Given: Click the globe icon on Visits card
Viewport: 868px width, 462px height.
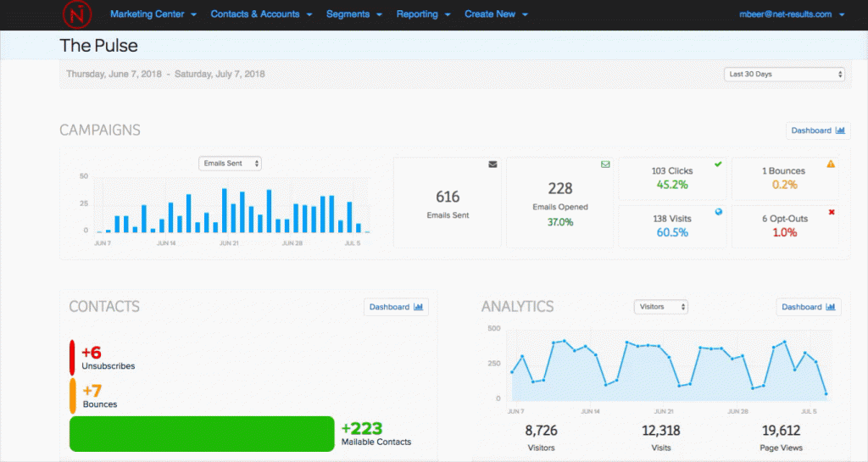Looking at the screenshot, I should 719,211.
